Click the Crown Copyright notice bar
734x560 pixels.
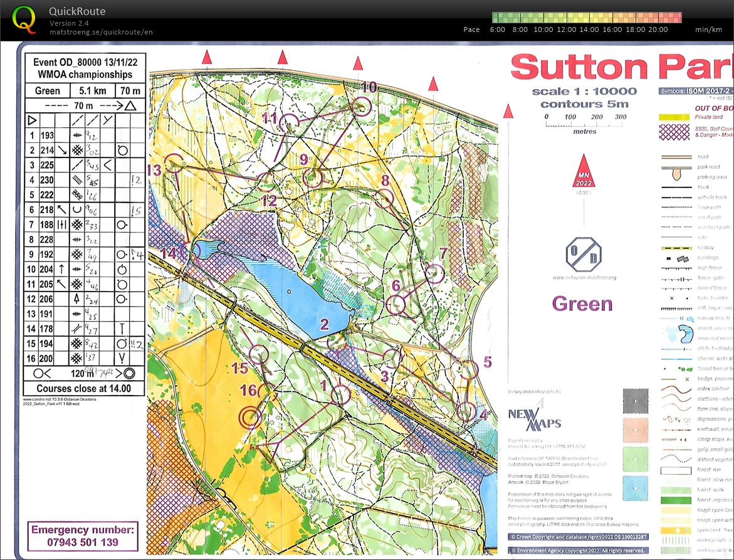click(x=578, y=537)
